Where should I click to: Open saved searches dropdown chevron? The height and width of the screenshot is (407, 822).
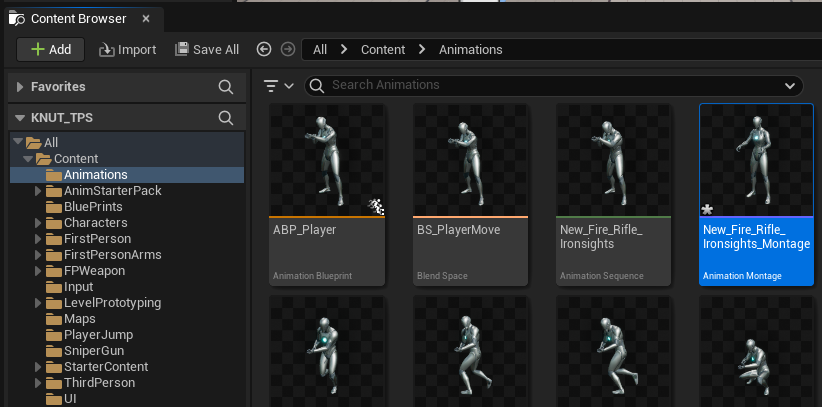(790, 86)
